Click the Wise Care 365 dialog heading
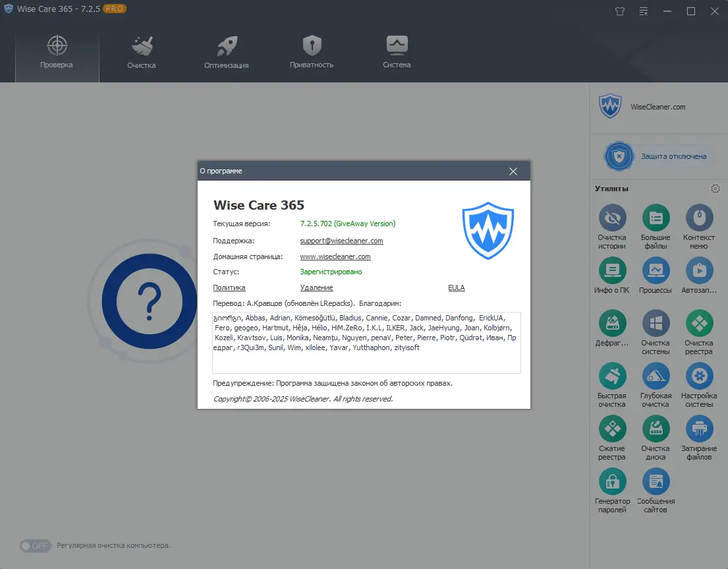Image resolution: width=728 pixels, height=569 pixels. [x=259, y=205]
